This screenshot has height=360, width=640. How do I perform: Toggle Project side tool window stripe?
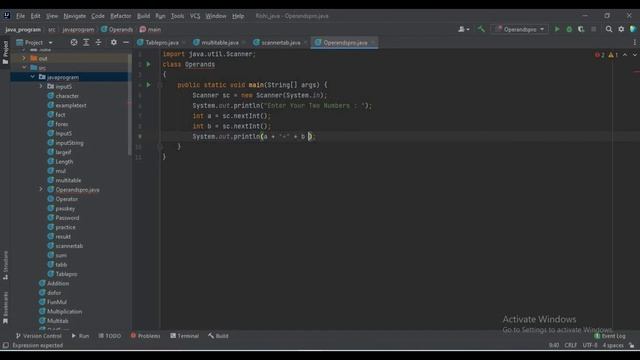click(x=5, y=52)
